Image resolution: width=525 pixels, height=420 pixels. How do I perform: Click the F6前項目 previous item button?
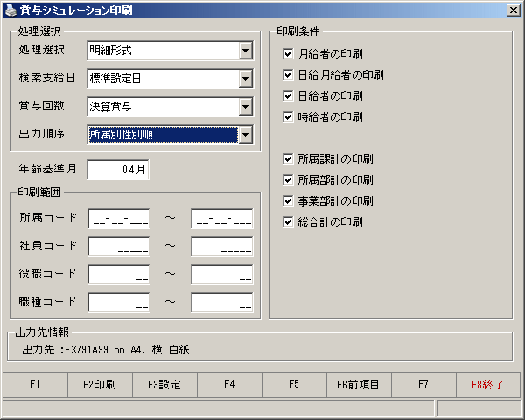point(359,384)
